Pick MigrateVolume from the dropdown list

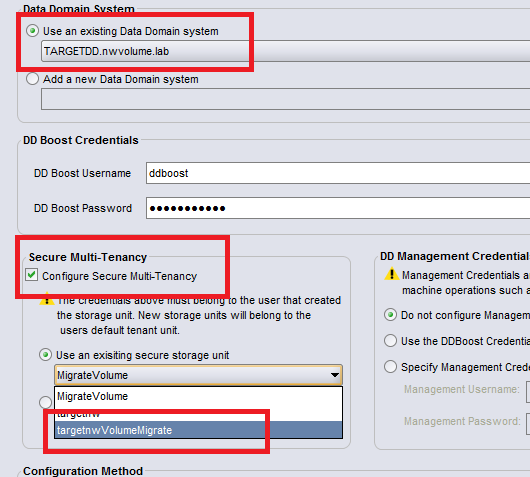coord(198,396)
